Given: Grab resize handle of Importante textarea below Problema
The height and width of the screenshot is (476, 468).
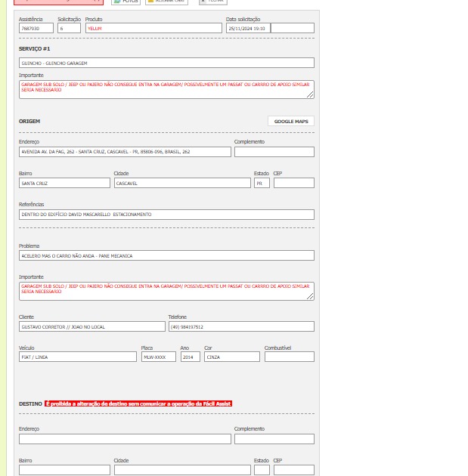Looking at the screenshot, I should [310, 297].
